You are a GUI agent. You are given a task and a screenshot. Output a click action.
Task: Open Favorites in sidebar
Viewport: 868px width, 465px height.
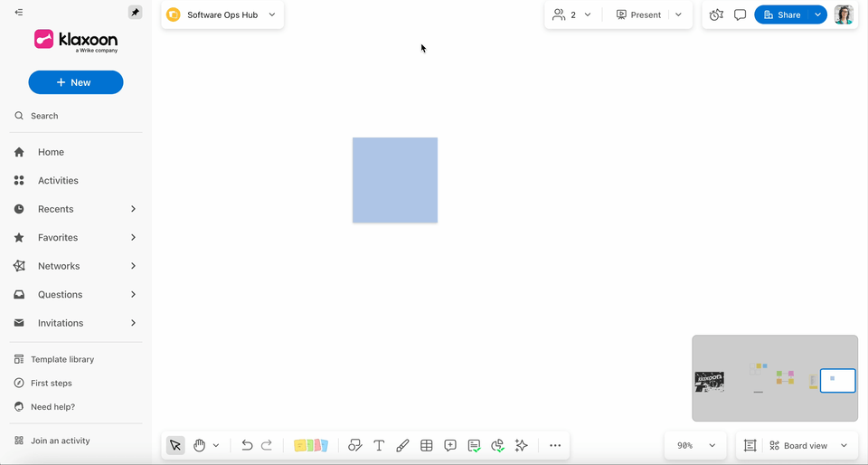(58, 238)
